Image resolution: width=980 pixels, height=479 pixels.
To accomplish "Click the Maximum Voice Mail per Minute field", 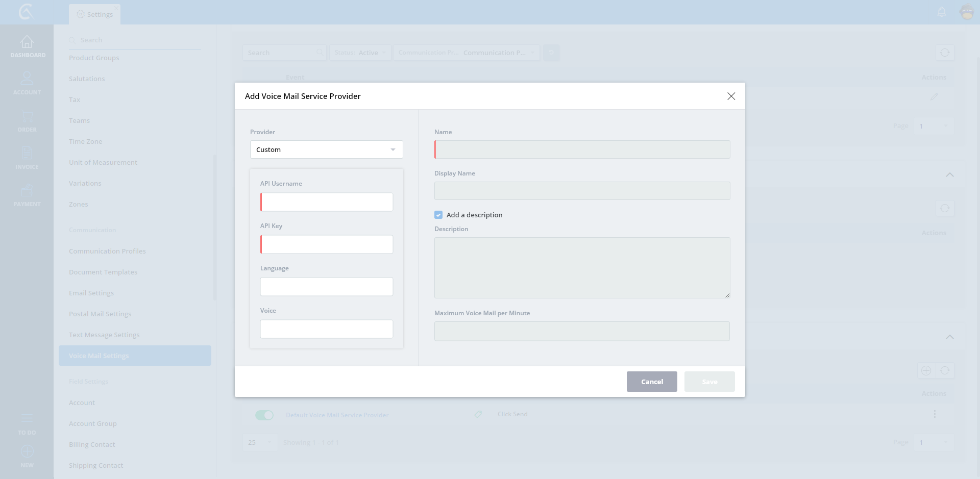I will pos(582,331).
